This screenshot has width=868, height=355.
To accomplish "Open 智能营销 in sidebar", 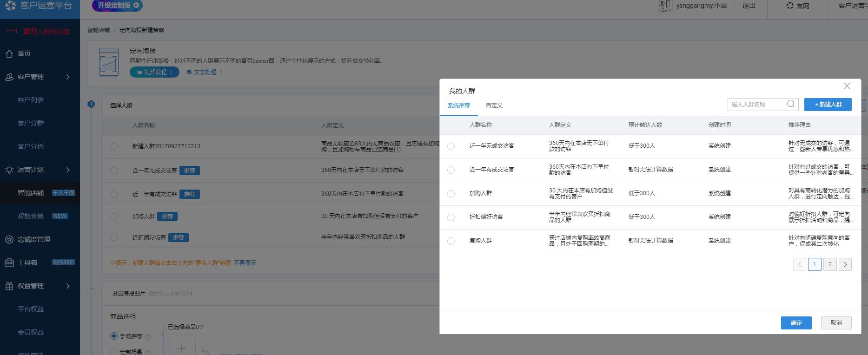I will point(31,216).
